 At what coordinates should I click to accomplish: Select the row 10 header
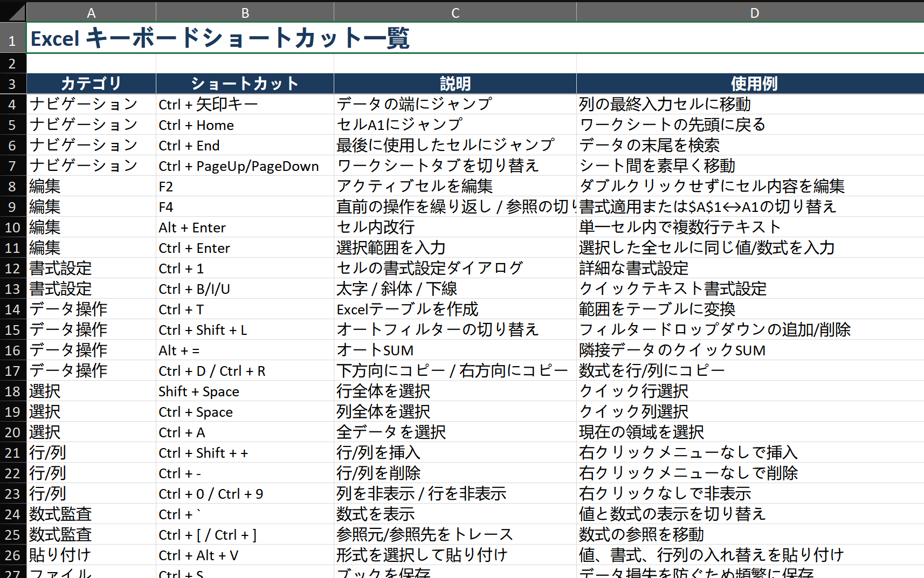(13, 228)
